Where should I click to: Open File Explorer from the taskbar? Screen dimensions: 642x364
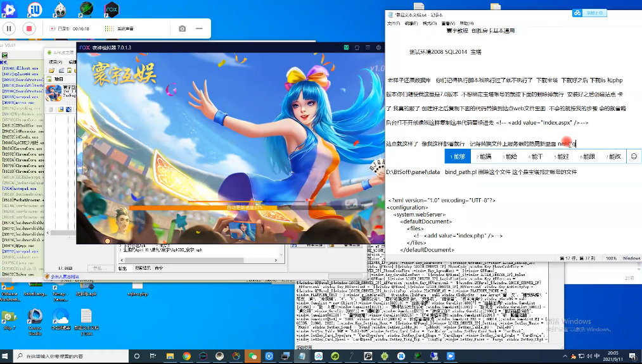[x=170, y=356]
